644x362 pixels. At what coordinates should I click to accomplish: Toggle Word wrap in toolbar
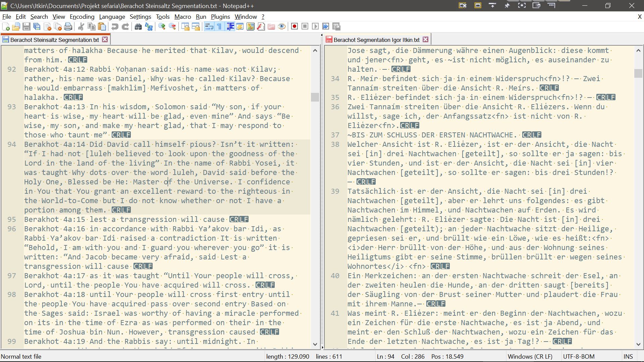coord(209,26)
